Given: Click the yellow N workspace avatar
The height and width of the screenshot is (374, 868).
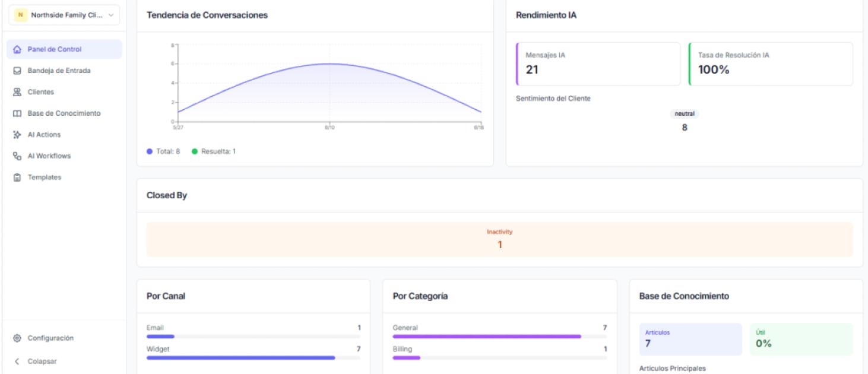Looking at the screenshot, I should pos(21,15).
